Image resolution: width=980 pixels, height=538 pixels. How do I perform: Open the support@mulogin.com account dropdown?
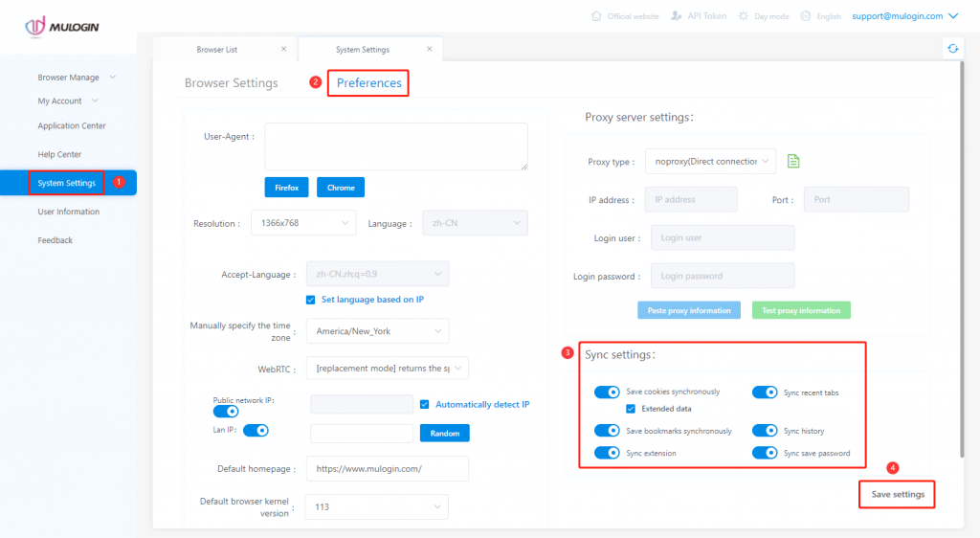pyautogui.click(x=905, y=16)
